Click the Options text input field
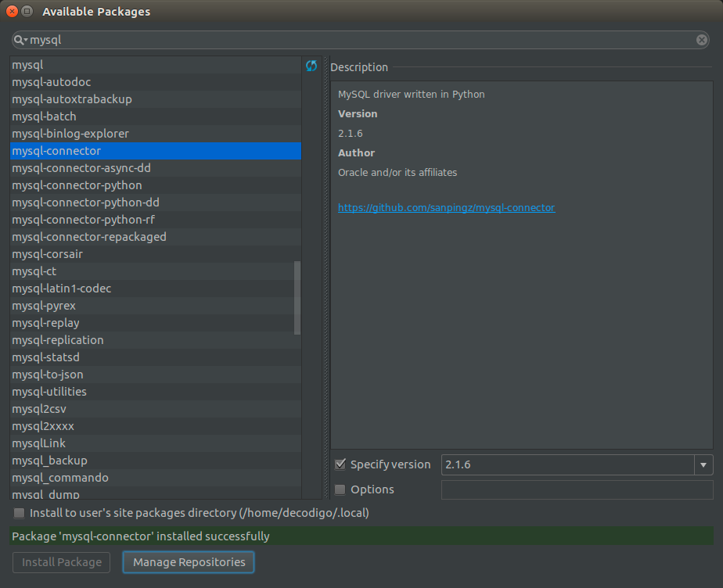The image size is (723, 588). 577,489
